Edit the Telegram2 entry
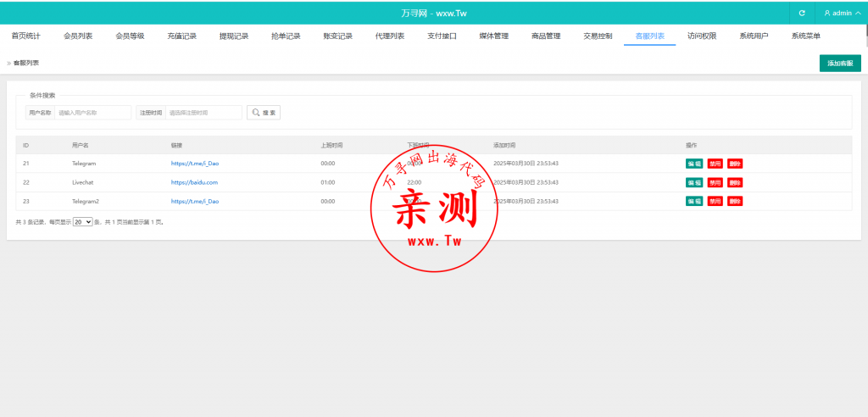868x417 pixels. pos(694,201)
